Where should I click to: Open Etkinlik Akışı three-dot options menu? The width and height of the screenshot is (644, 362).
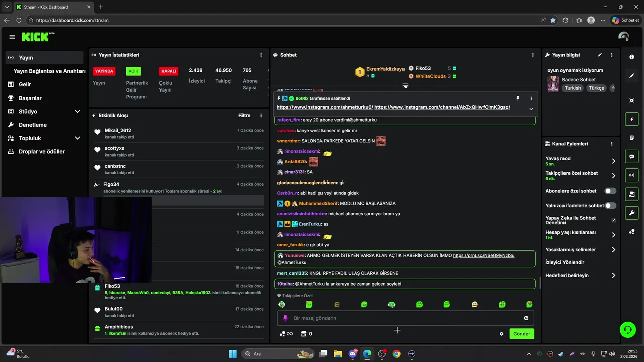click(x=261, y=115)
